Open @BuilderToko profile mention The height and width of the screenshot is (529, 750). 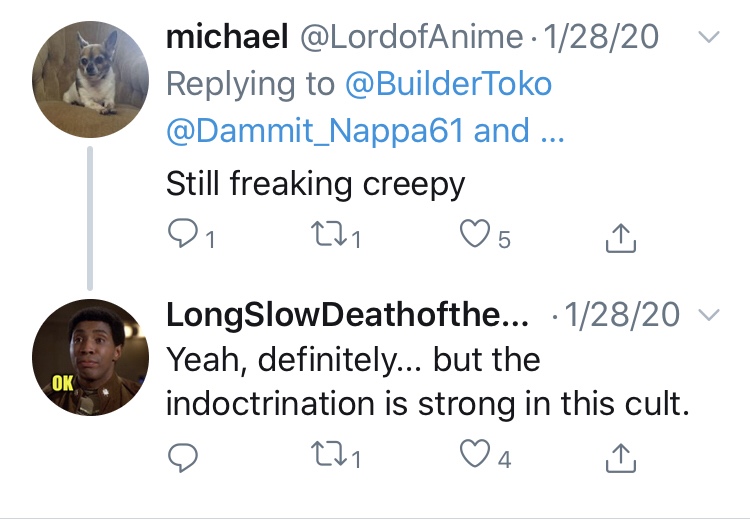click(x=448, y=84)
